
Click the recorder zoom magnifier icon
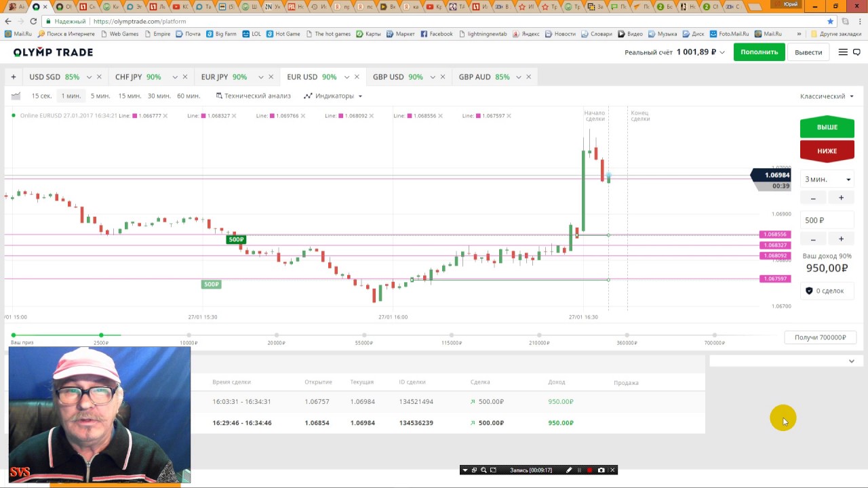click(x=484, y=470)
